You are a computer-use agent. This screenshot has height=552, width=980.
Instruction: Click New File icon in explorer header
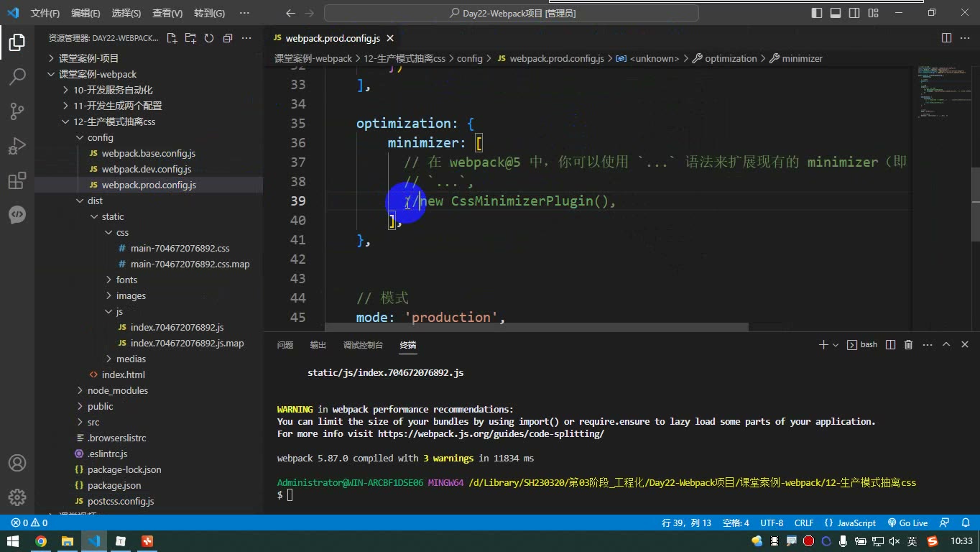pyautogui.click(x=172, y=38)
